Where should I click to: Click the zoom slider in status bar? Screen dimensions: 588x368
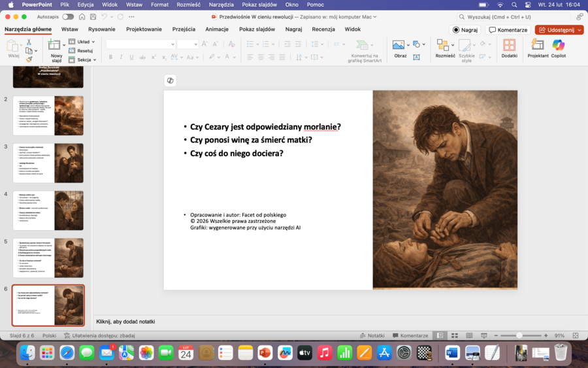click(x=519, y=335)
